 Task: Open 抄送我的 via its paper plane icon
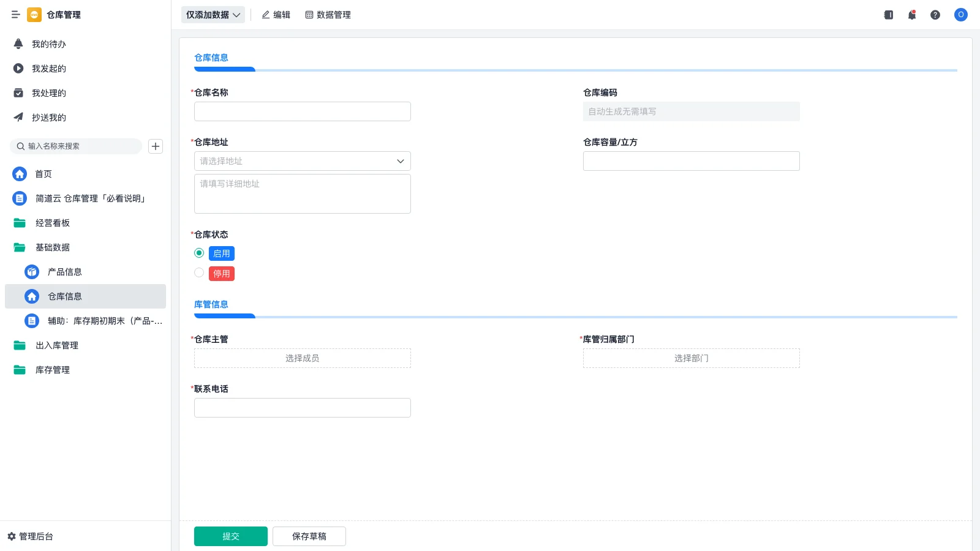(x=18, y=117)
